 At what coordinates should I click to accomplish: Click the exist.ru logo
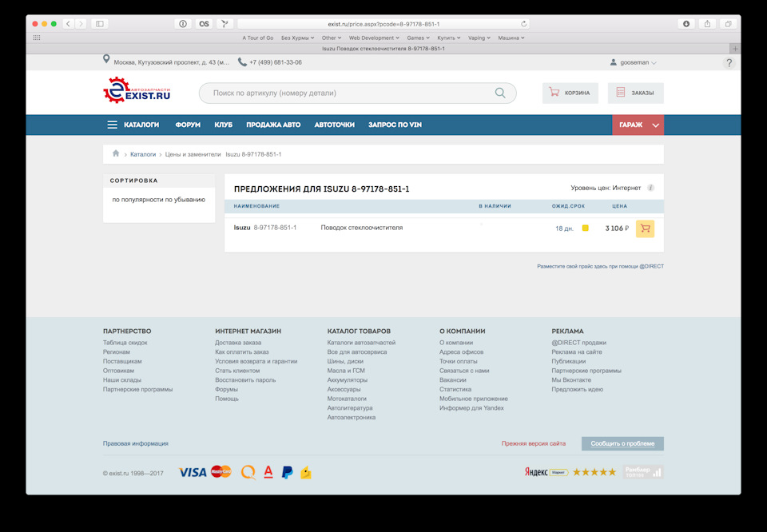pyautogui.click(x=137, y=90)
